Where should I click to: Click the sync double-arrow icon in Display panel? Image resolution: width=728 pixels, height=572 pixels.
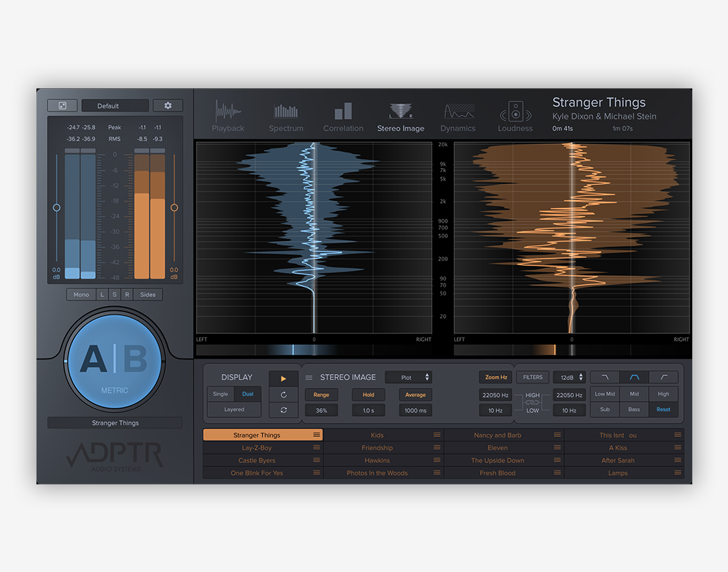tap(283, 410)
